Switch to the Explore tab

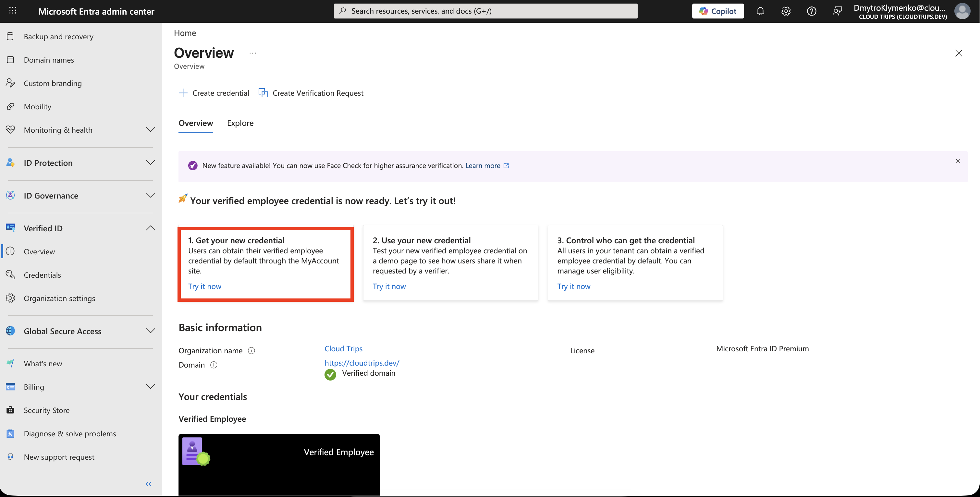point(240,123)
